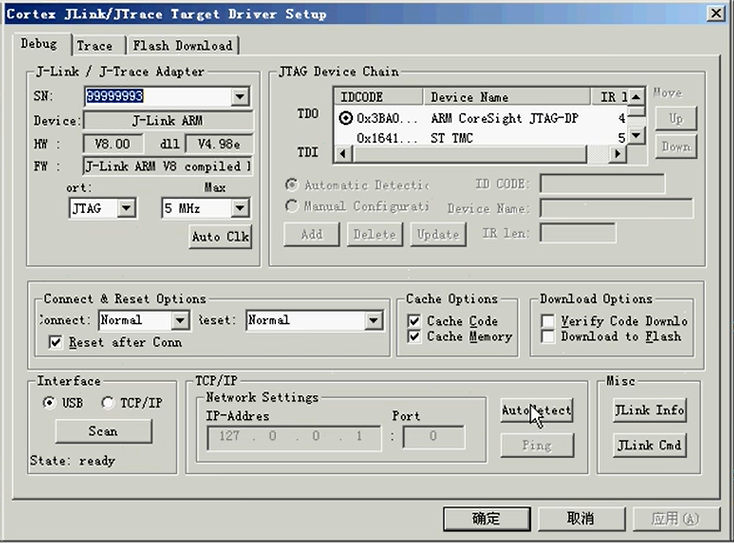Click the Device Name column header

click(507, 97)
